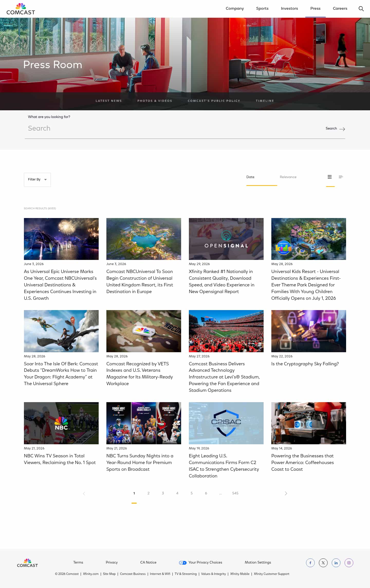370x588 pixels.
Task: Open the Privacy footer link
Action: pyautogui.click(x=112, y=563)
